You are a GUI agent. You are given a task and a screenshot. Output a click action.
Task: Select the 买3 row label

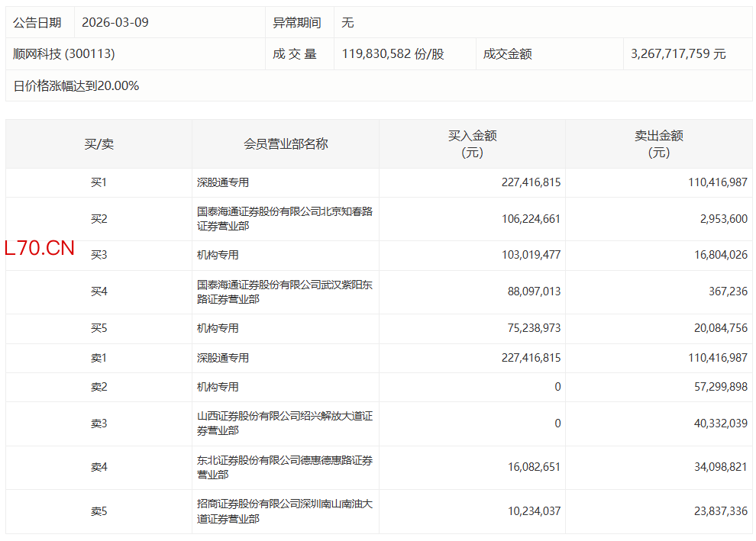99,255
